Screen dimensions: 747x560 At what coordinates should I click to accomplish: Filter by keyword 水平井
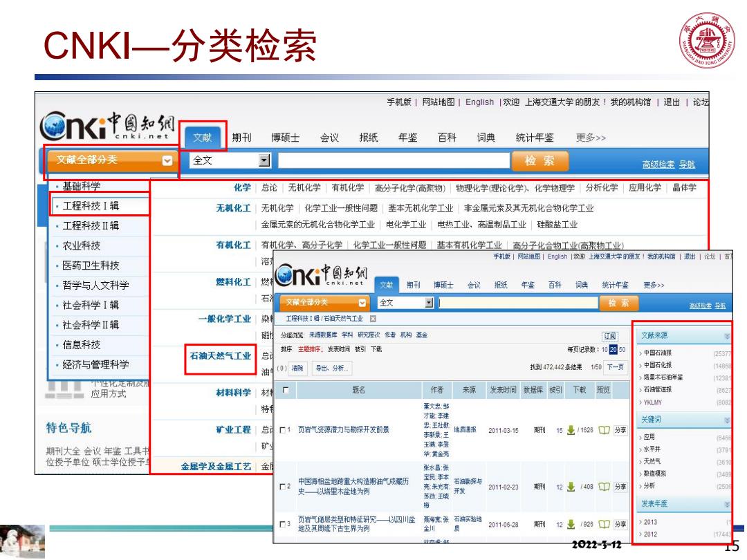point(652,449)
